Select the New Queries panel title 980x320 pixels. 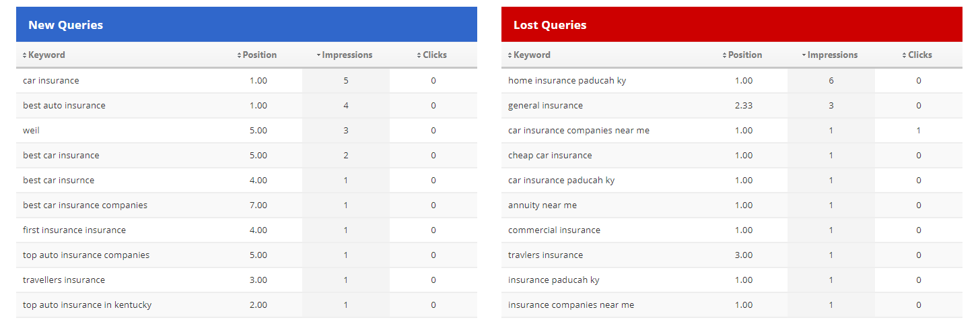pyautogui.click(x=65, y=25)
